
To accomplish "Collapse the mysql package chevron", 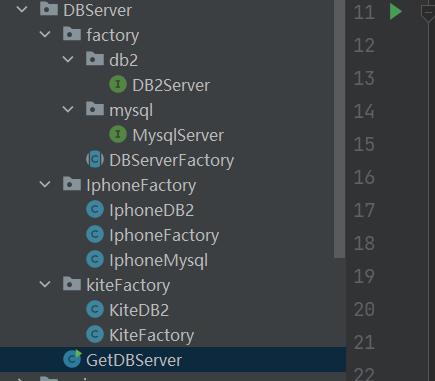I will (68, 109).
